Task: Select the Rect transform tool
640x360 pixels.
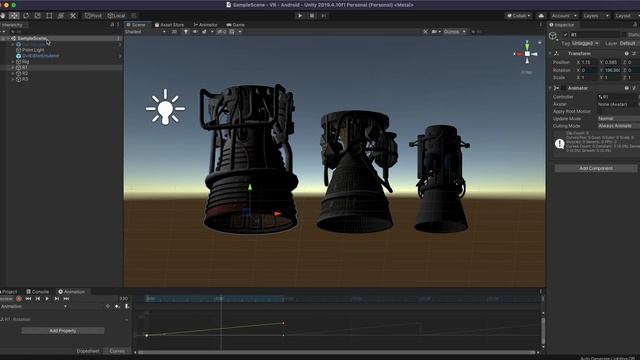Action: (49, 16)
